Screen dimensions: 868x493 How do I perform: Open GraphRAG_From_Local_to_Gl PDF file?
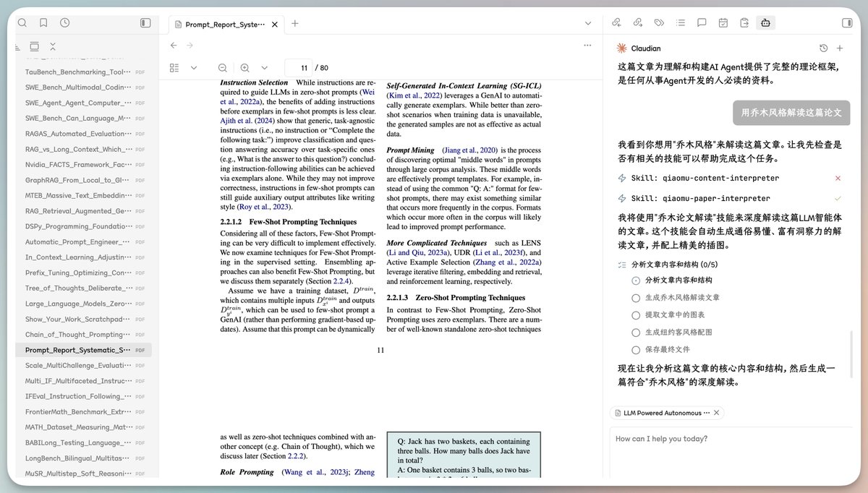pyautogui.click(x=85, y=180)
